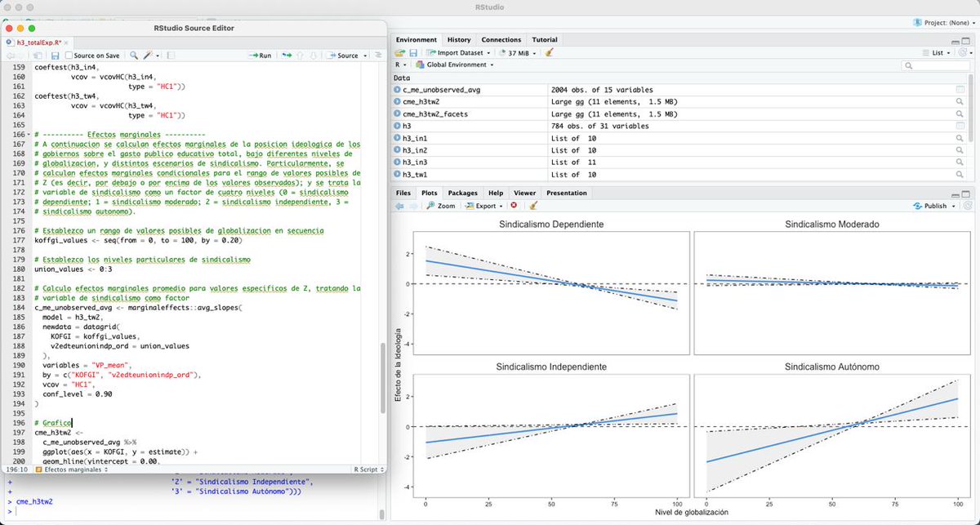980x525 pixels.
Task: Switch to the Packages tab
Action: click(x=462, y=193)
